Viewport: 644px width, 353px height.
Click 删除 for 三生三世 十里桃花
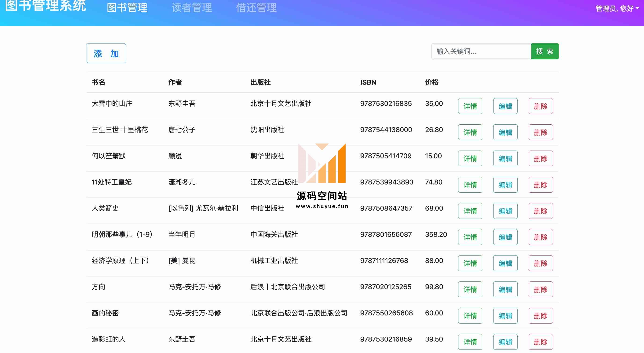click(x=541, y=132)
